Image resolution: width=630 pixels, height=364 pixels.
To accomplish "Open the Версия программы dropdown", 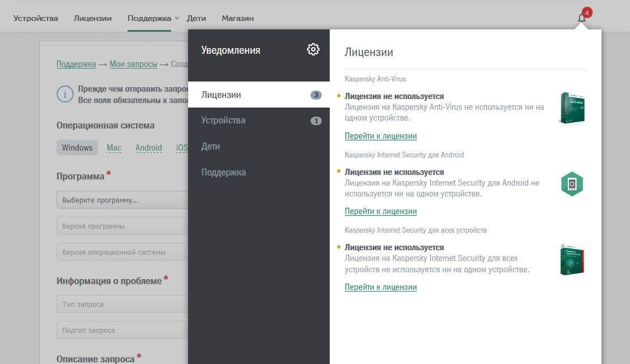I will (122, 226).
